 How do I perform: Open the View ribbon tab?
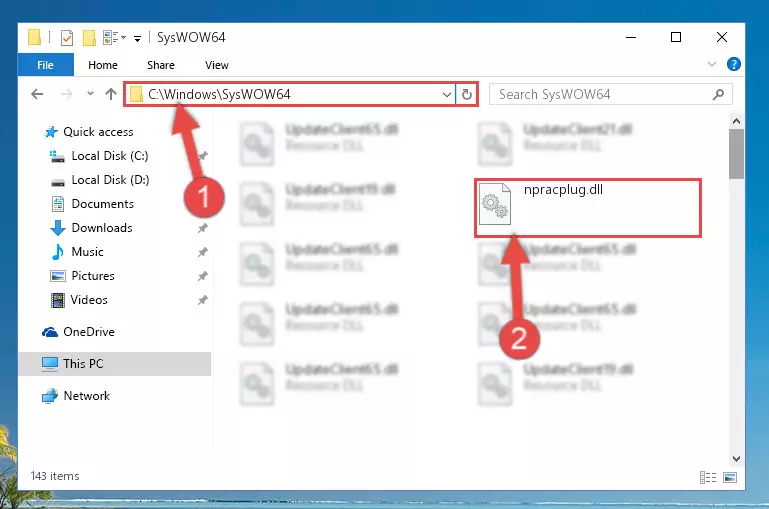click(x=217, y=65)
